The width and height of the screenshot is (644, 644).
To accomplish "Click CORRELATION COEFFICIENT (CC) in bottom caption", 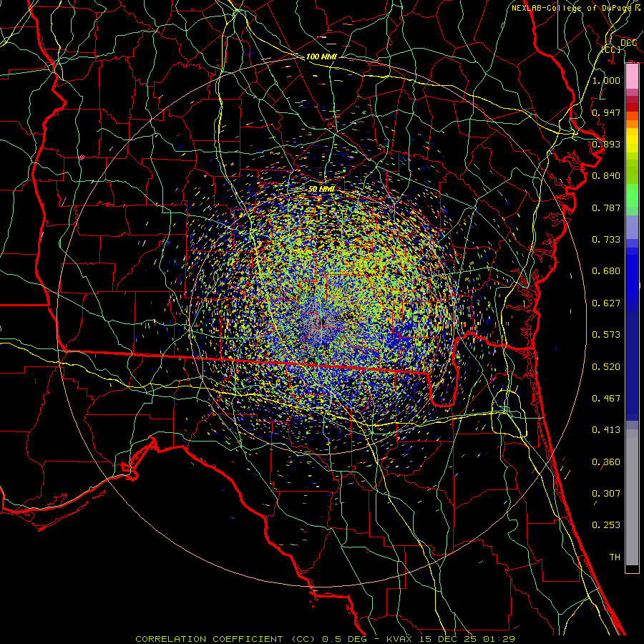I will (225, 639).
